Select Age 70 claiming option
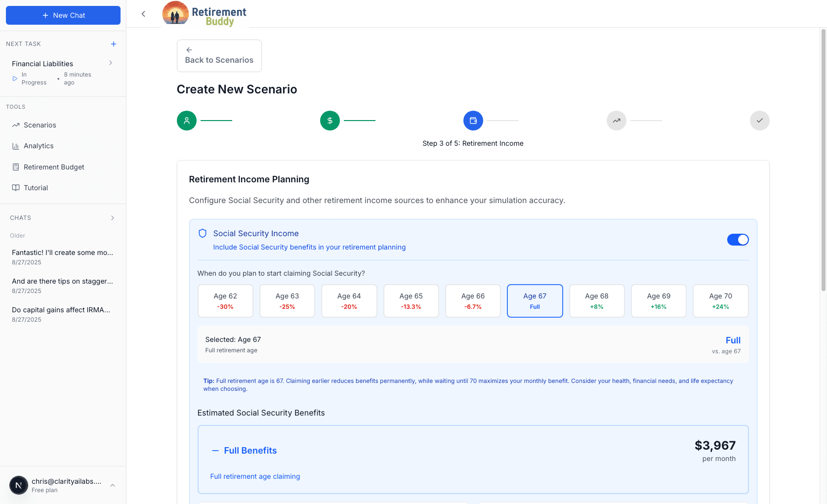827x504 pixels. click(x=720, y=300)
